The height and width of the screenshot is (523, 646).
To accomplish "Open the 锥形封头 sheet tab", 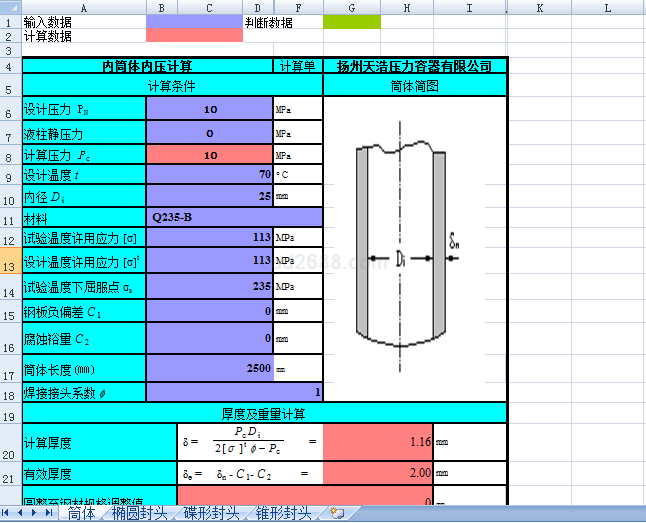I will pyautogui.click(x=283, y=514).
